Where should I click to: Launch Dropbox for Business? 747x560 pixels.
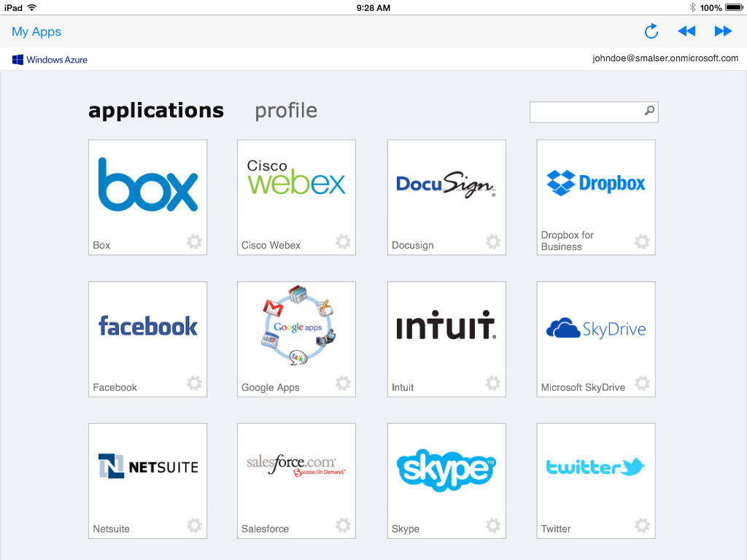coord(595,182)
